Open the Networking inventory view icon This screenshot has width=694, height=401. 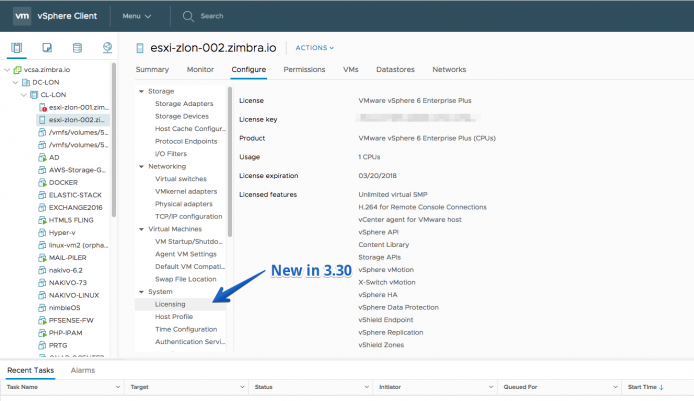(x=107, y=47)
